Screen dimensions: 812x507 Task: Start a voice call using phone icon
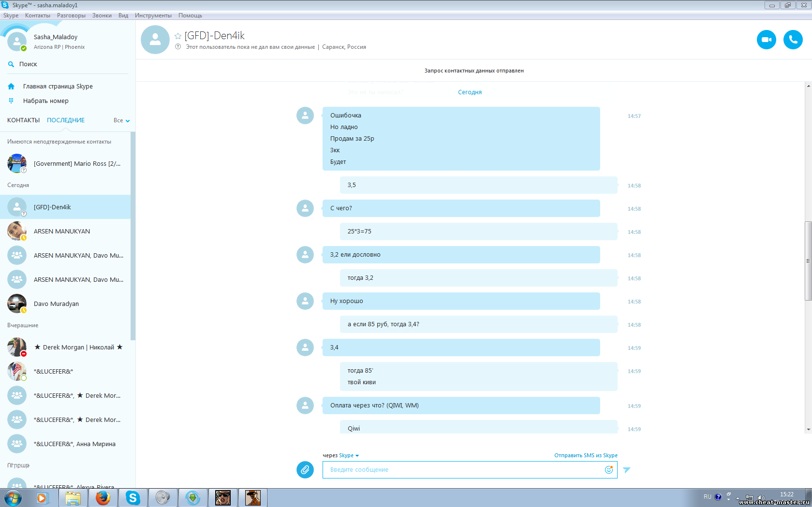[793, 40]
